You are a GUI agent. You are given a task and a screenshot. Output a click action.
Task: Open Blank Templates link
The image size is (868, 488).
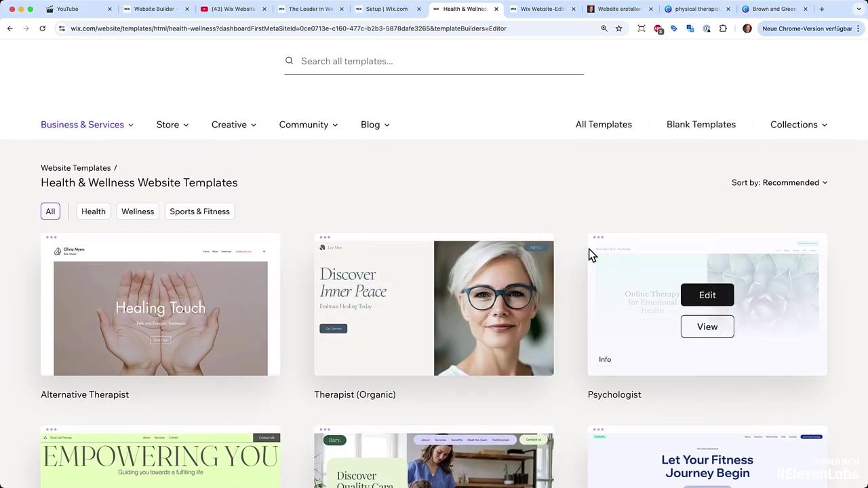(701, 125)
